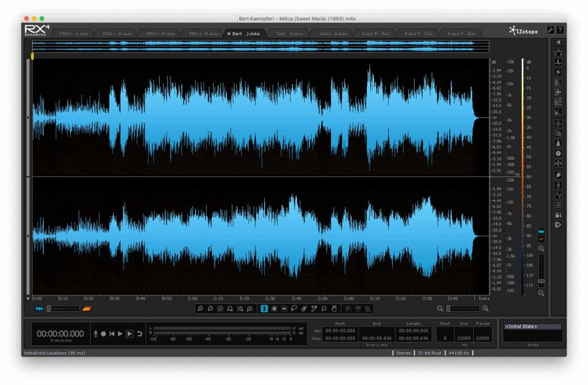588x385 pixels.
Task: Toggle the waveform view icon on the right
Action: pos(541,231)
